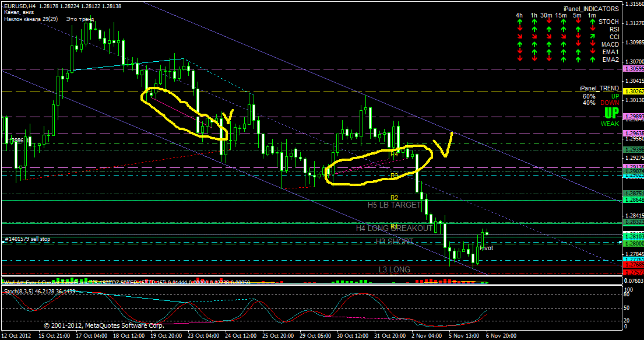Select the #1401579 sell stop order label

click(x=27, y=239)
